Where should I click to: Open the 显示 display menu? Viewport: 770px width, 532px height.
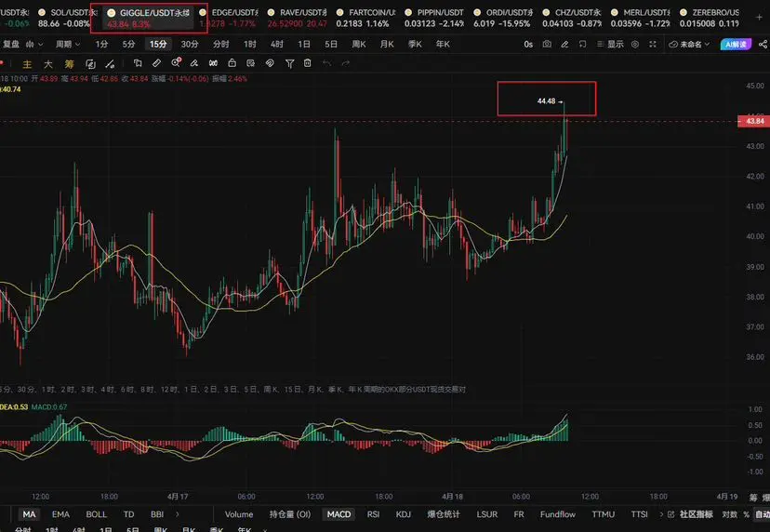pos(610,45)
